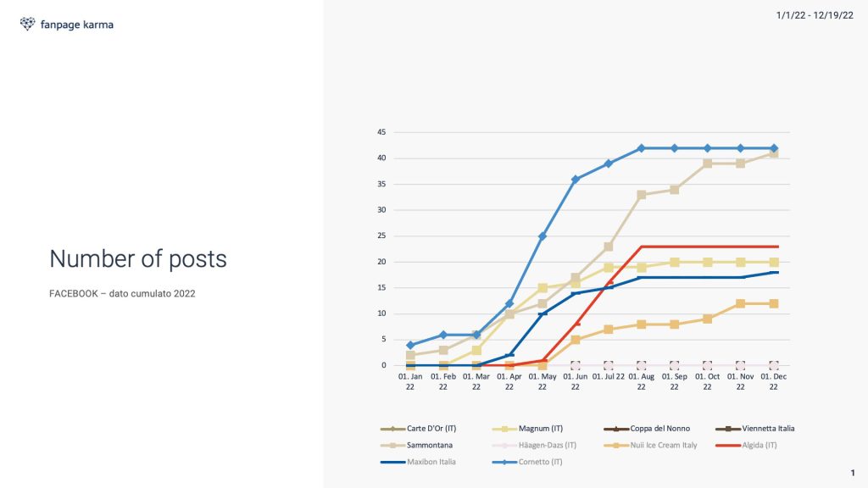Click the Nuii Ice Cream Italy legend entry
Screen dimensions: 868x488
pyautogui.click(x=650, y=445)
